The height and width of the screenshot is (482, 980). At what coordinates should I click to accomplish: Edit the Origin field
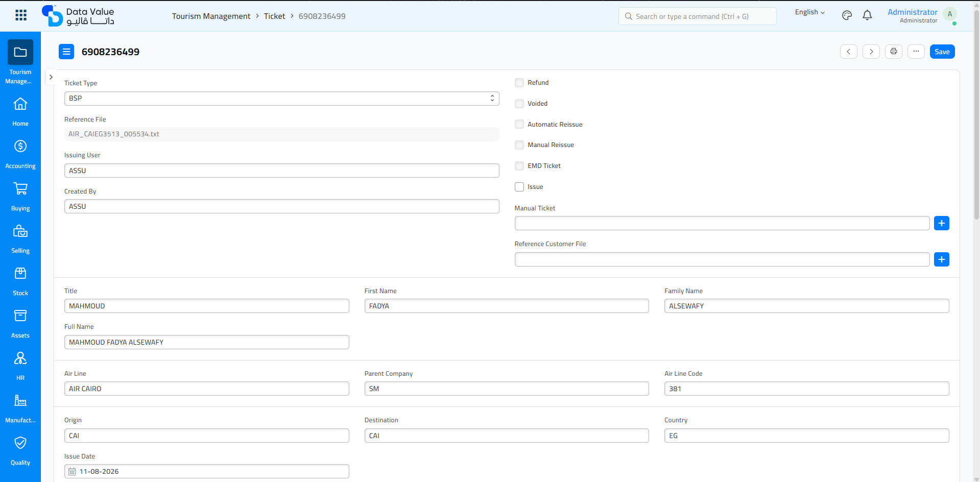point(207,436)
